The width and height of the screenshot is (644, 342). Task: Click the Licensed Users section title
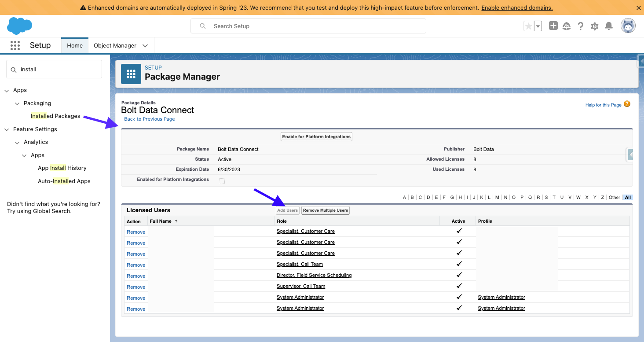[x=148, y=210]
